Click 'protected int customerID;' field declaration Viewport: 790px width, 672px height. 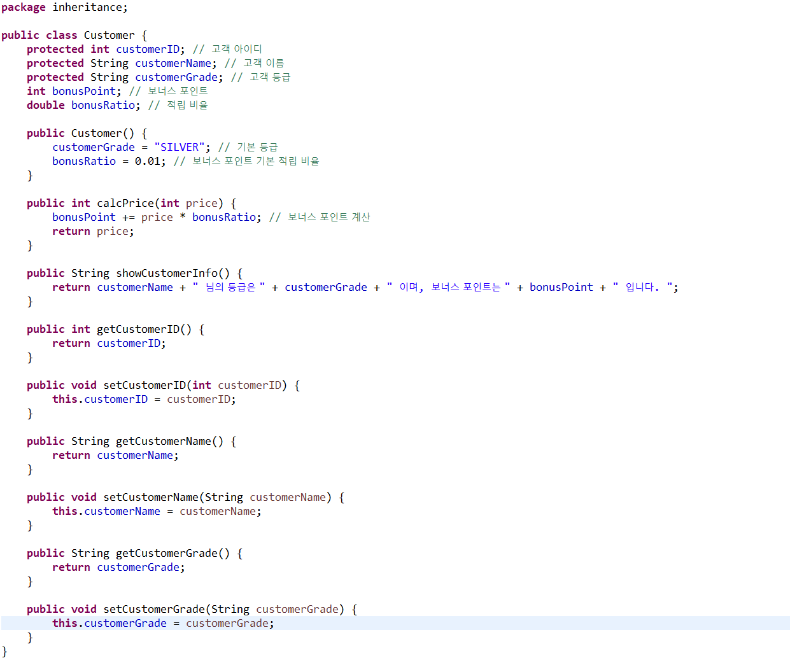click(106, 50)
